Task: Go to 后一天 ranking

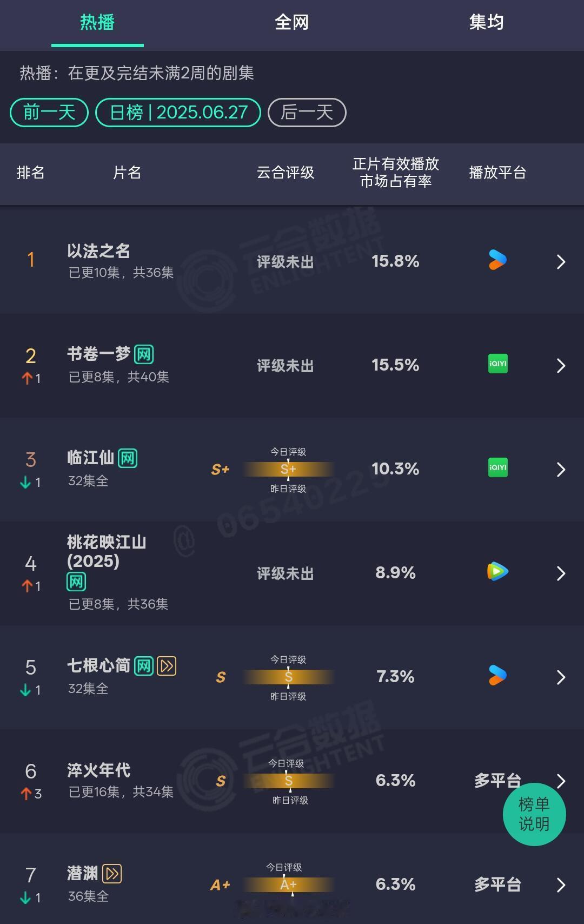Action: [307, 113]
